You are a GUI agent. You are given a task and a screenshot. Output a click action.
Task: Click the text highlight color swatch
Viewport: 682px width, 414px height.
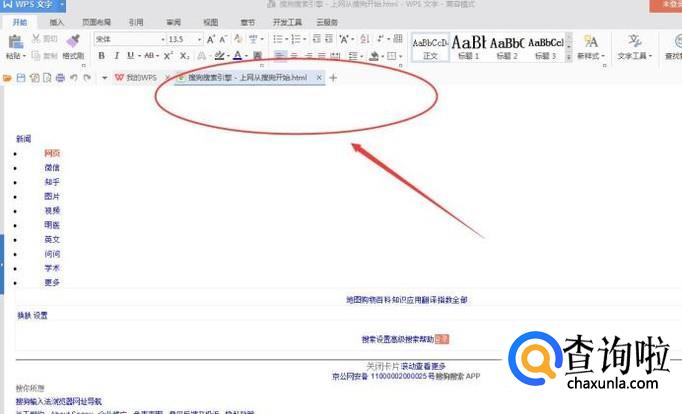(x=220, y=56)
